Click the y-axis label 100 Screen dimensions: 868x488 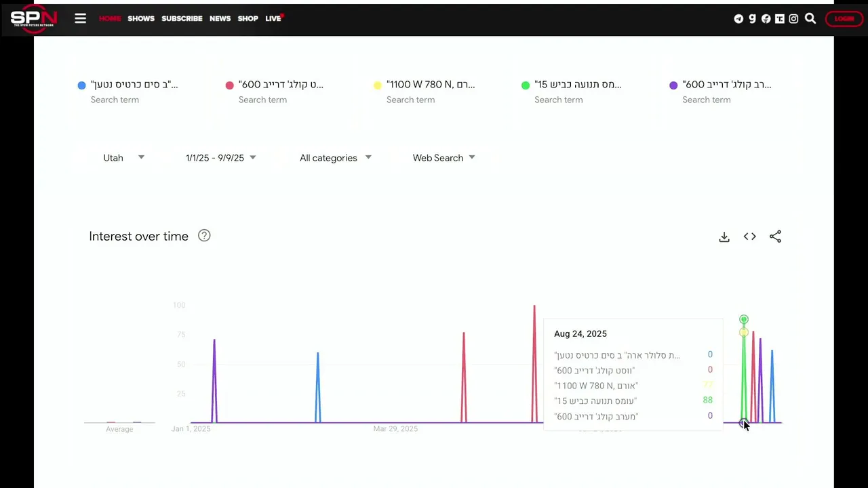[x=179, y=305]
